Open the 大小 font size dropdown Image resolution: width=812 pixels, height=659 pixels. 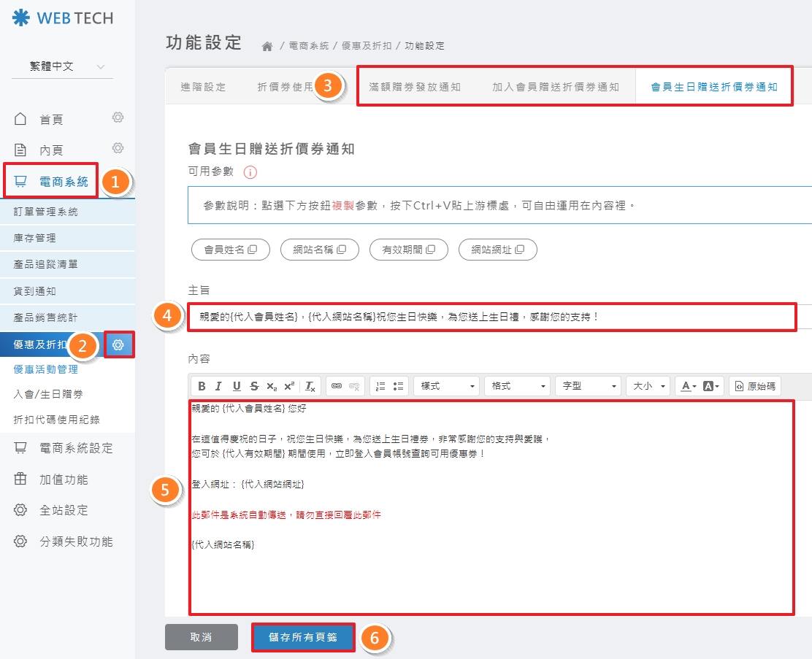pyautogui.click(x=647, y=386)
